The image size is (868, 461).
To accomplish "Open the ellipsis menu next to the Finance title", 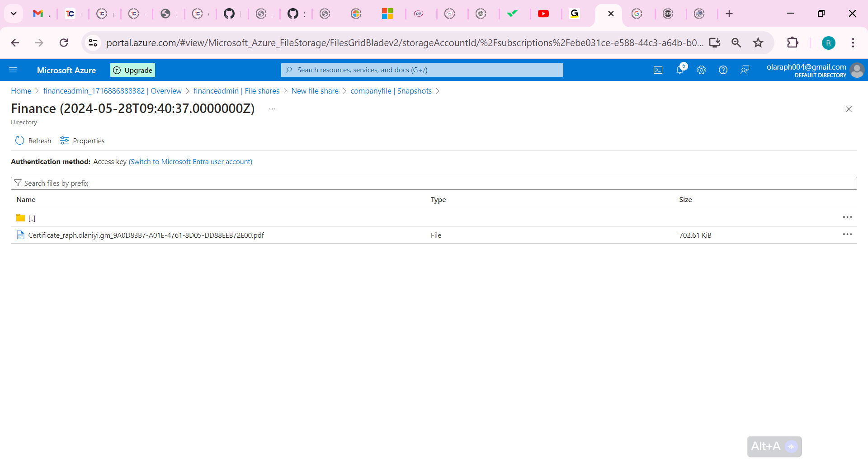I will (272, 108).
